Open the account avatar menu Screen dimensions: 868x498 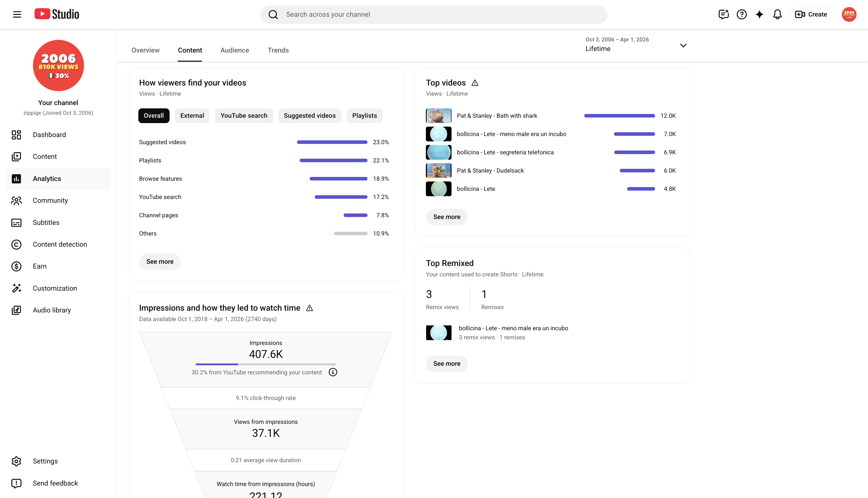pos(849,14)
